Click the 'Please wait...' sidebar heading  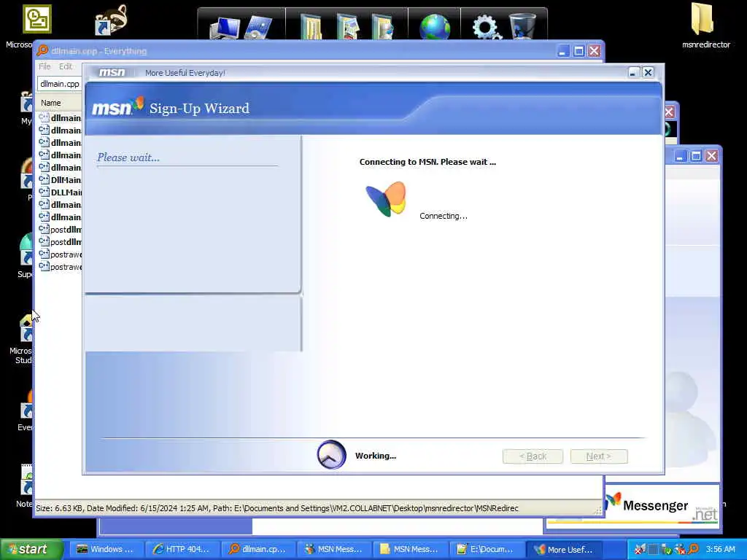[x=128, y=157]
